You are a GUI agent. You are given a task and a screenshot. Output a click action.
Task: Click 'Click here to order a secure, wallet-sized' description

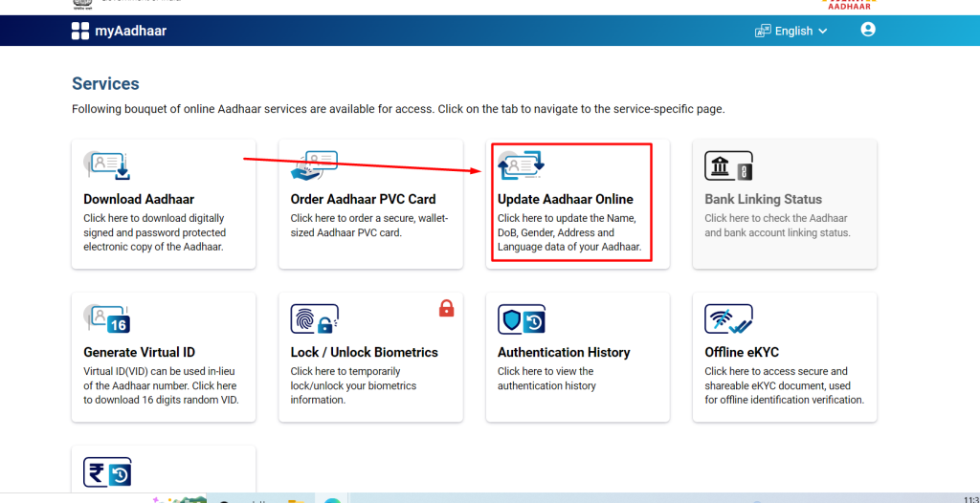tap(369, 226)
